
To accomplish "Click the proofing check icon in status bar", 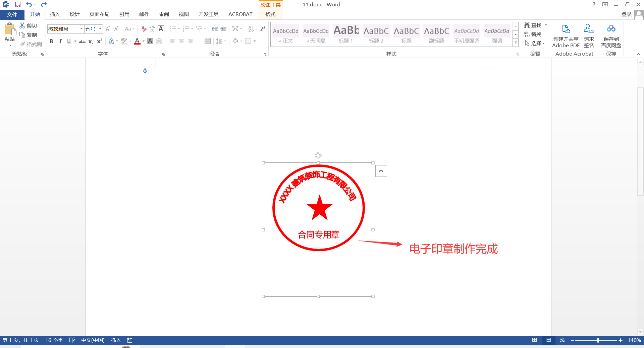I will [x=72, y=340].
